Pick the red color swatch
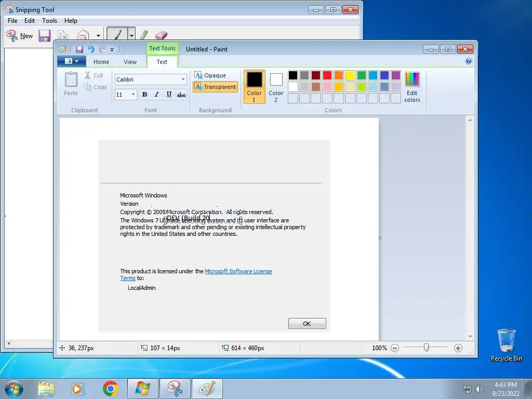 click(327, 75)
